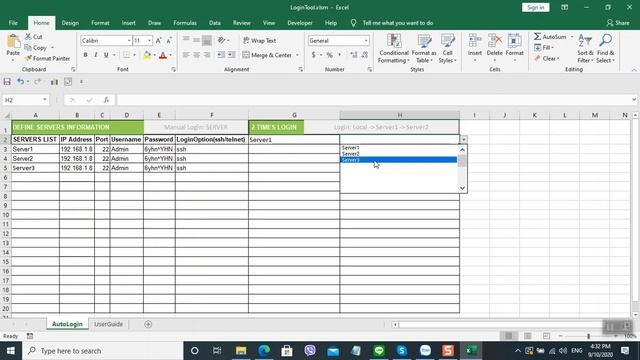Open the File tab
Image resolution: width=640 pixels, height=360 pixels.
13,23
